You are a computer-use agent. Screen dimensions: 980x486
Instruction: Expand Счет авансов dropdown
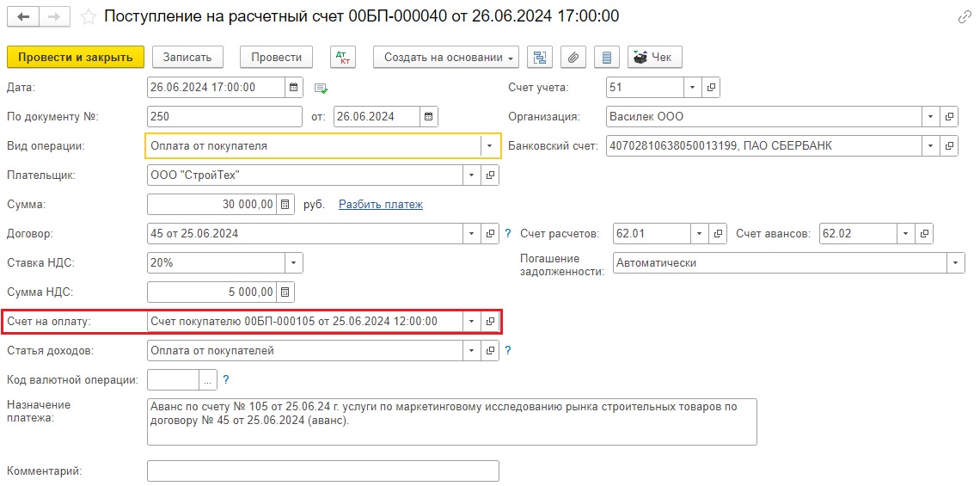point(906,233)
